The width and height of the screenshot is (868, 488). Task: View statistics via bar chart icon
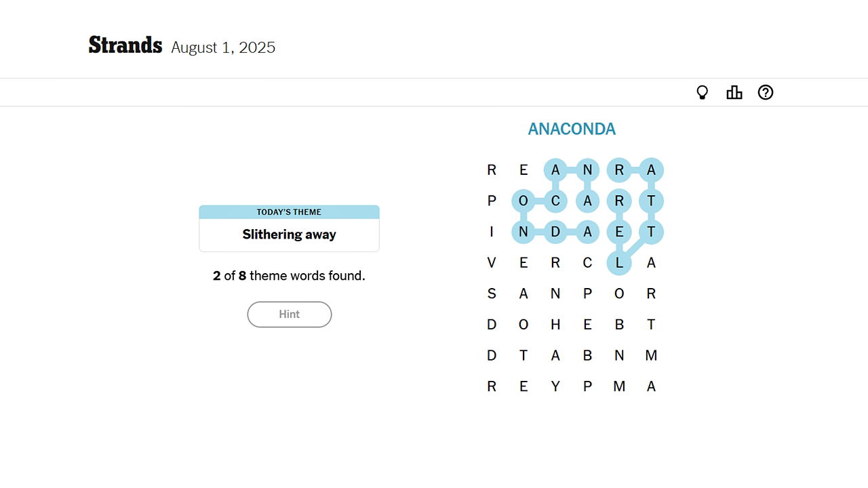(x=734, y=92)
